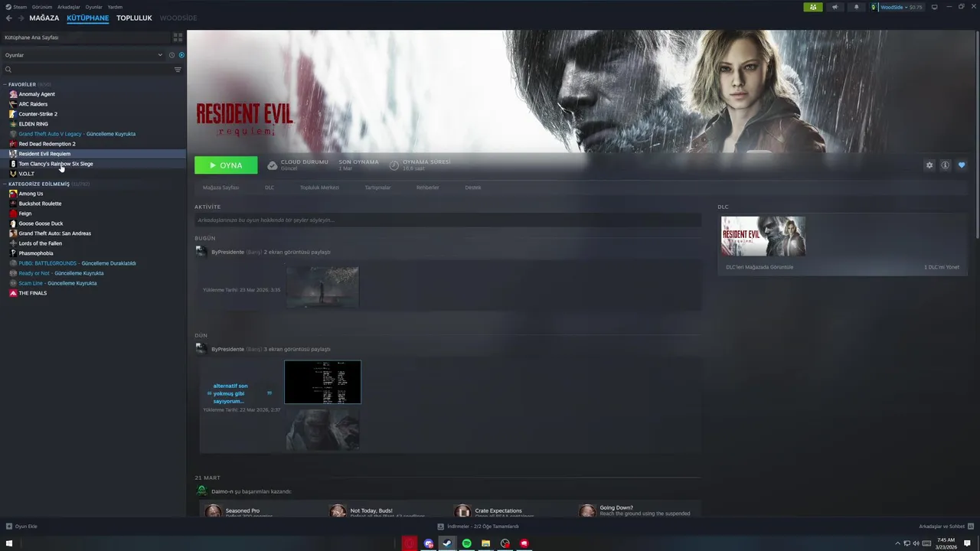
Task: Open the Arkadaşlar menu
Action: click(x=69, y=7)
